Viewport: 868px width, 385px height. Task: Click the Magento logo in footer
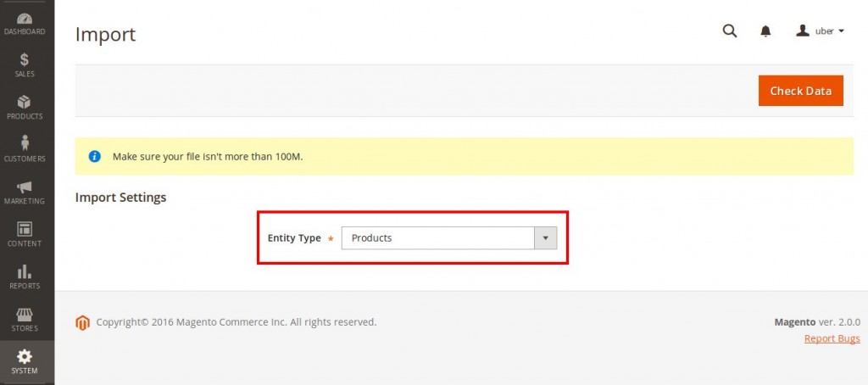pyautogui.click(x=82, y=322)
